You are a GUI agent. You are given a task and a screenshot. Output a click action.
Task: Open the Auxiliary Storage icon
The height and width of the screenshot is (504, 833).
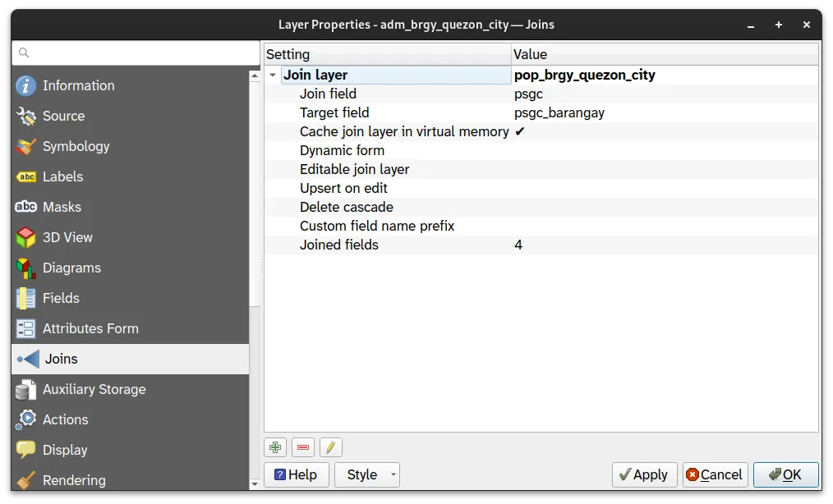(x=26, y=390)
